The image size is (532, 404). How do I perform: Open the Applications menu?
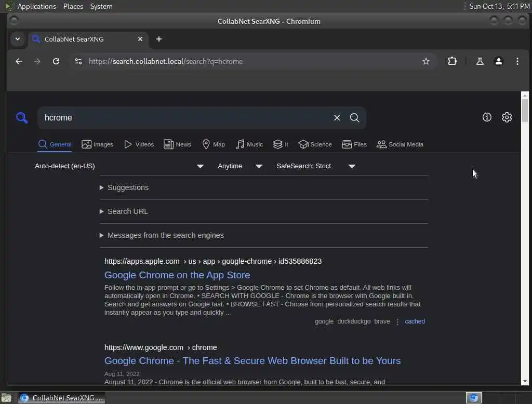37,6
